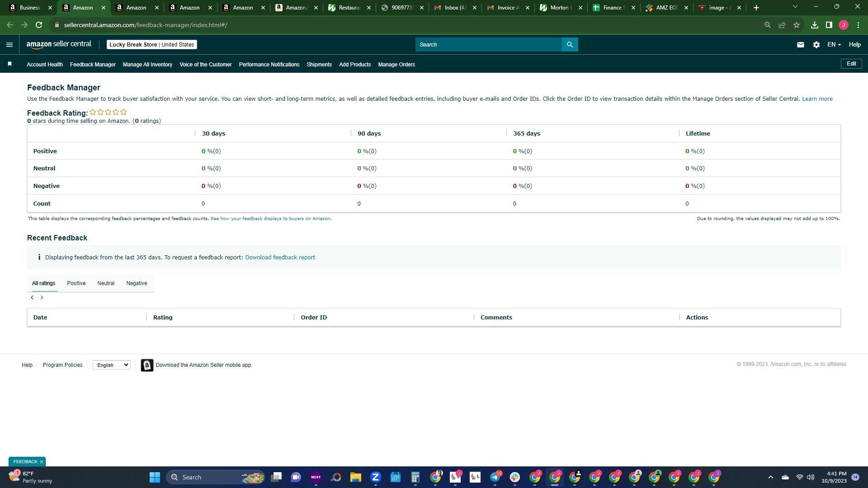Open Manage All Inventory menu item
868x488 pixels.
click(x=147, y=65)
